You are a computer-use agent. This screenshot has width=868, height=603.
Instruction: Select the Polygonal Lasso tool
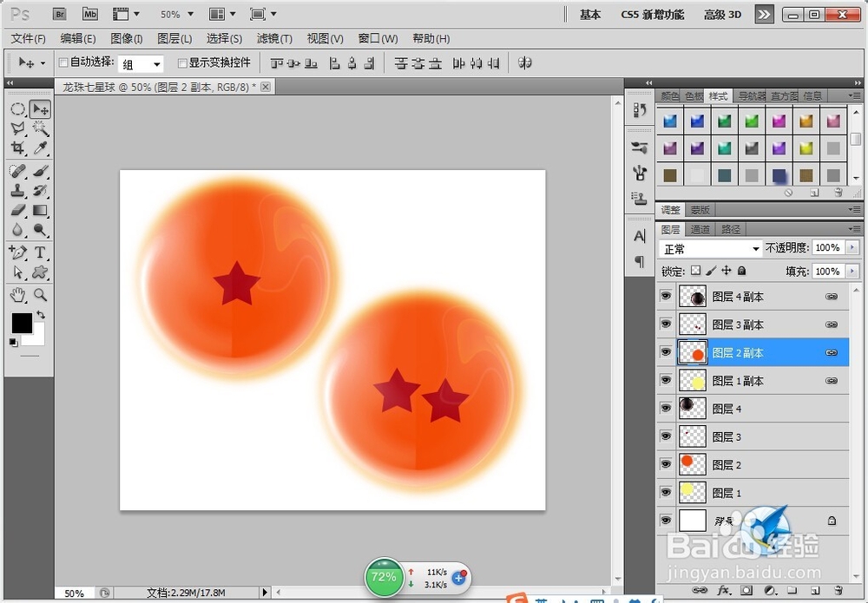17,128
